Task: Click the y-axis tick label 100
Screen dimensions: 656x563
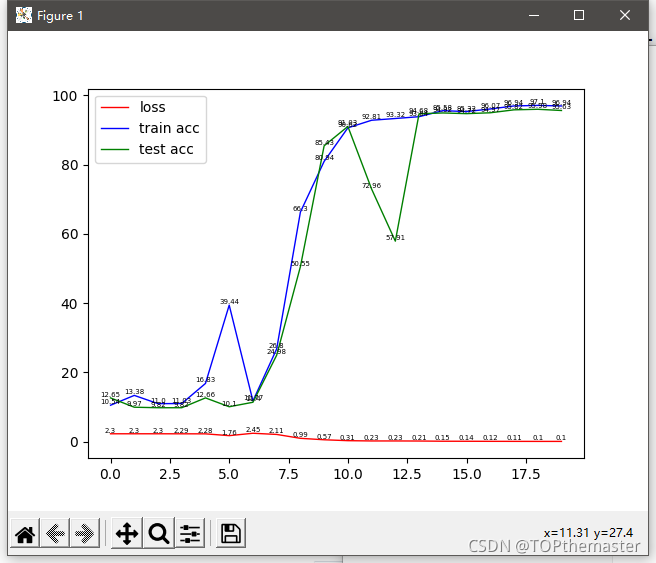Action: point(64,96)
